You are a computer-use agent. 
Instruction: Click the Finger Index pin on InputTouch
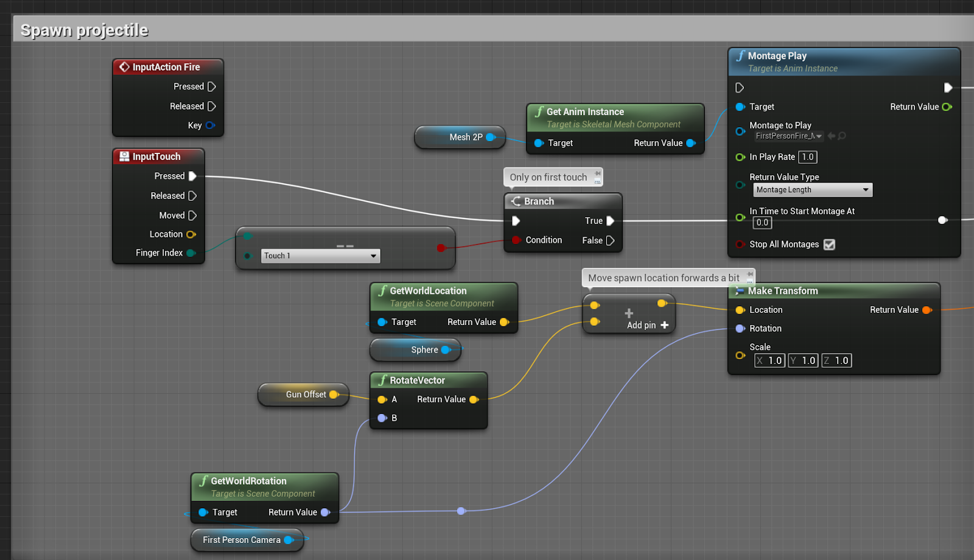pos(191,253)
